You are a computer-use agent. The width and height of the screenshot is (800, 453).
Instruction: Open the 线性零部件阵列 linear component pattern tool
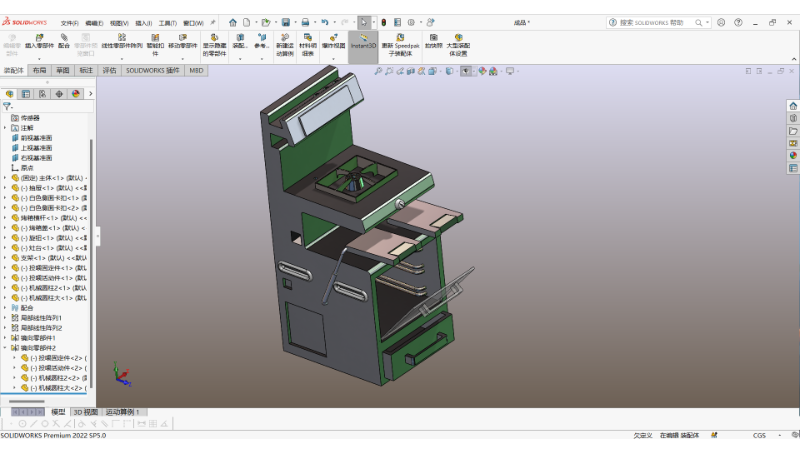[122, 41]
